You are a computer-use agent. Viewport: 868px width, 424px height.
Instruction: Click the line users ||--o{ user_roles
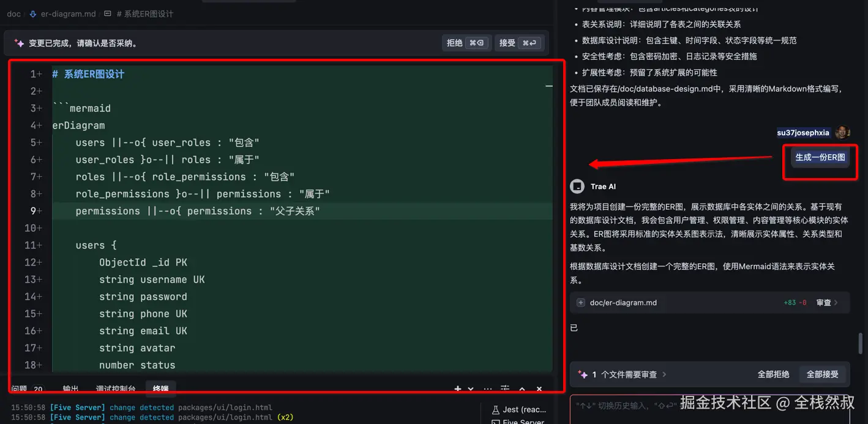click(167, 143)
